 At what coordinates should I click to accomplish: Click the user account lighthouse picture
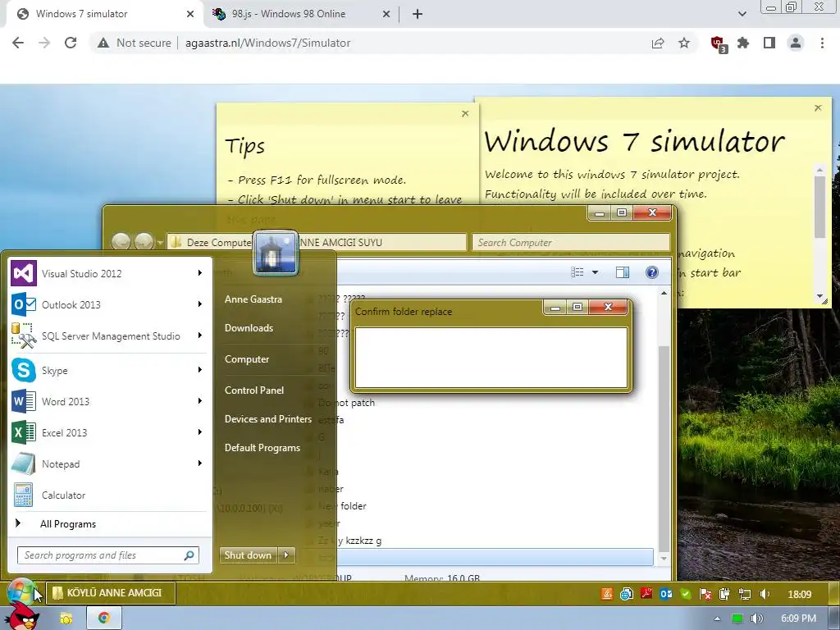(x=276, y=253)
